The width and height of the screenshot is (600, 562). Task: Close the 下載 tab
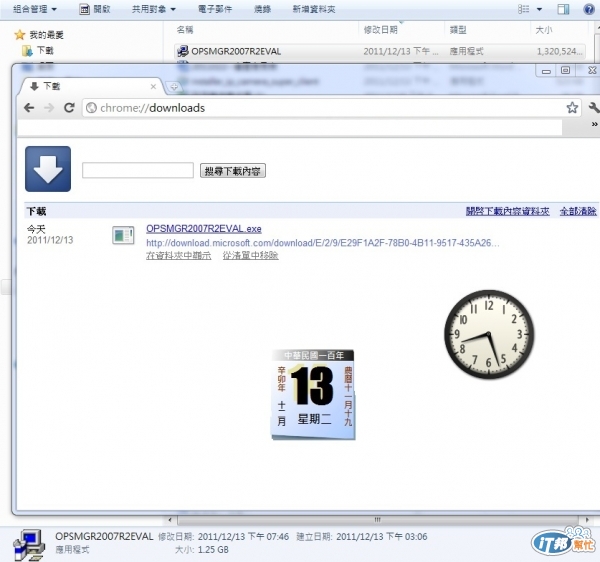click(x=153, y=86)
